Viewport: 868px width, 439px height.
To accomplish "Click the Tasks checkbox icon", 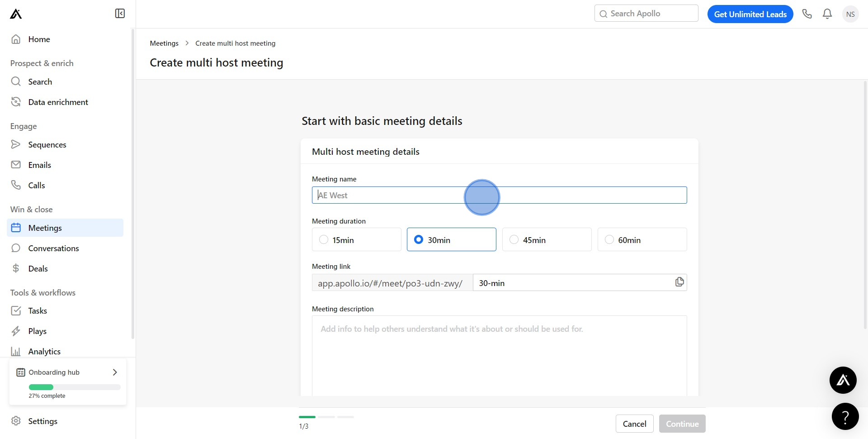I will tap(16, 310).
